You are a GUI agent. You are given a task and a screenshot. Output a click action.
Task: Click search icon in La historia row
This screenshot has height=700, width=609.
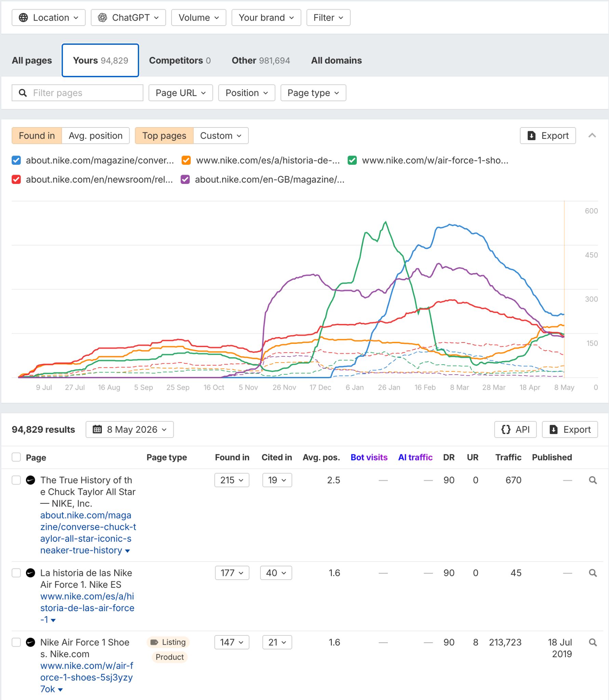(593, 573)
